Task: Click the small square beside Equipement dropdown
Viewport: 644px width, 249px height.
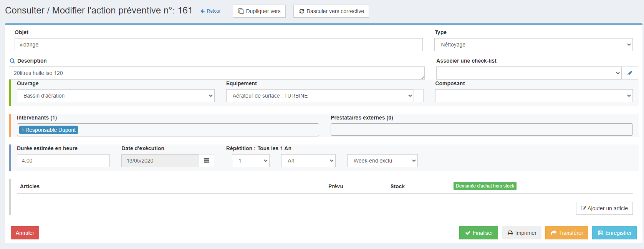Action: tap(419, 96)
